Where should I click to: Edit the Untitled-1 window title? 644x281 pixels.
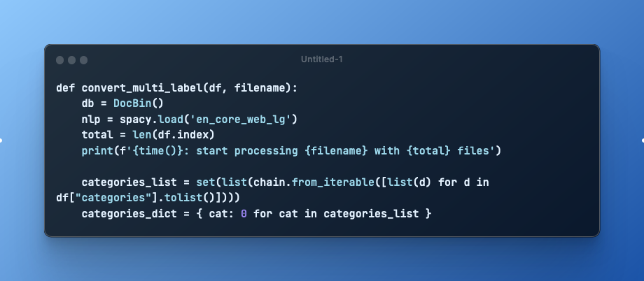[x=321, y=60]
